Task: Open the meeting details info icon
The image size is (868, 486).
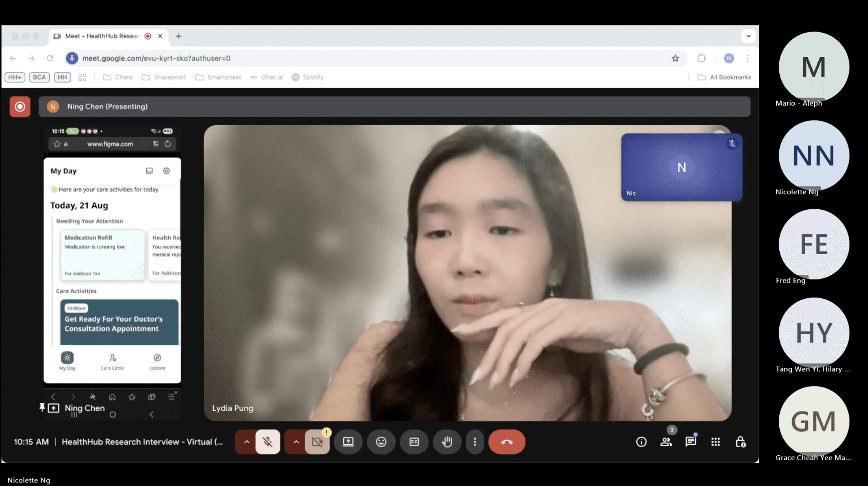Action: [641, 442]
